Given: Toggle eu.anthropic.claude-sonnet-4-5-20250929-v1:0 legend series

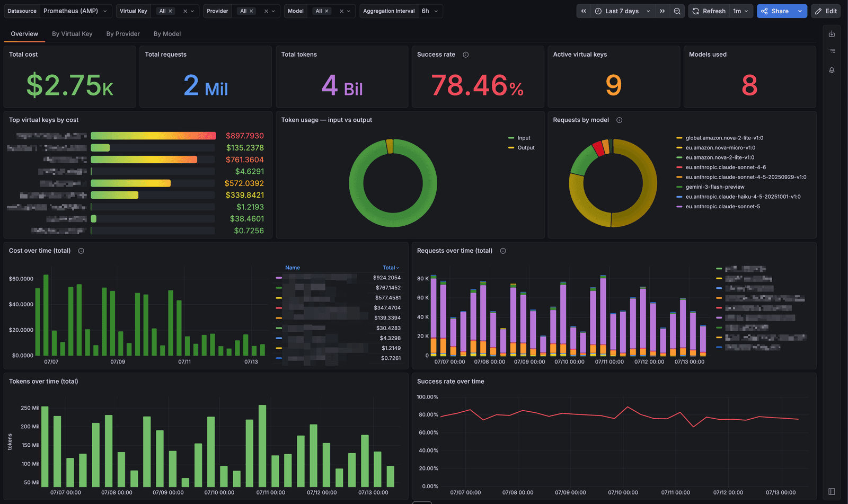Looking at the screenshot, I should pyautogui.click(x=746, y=177).
